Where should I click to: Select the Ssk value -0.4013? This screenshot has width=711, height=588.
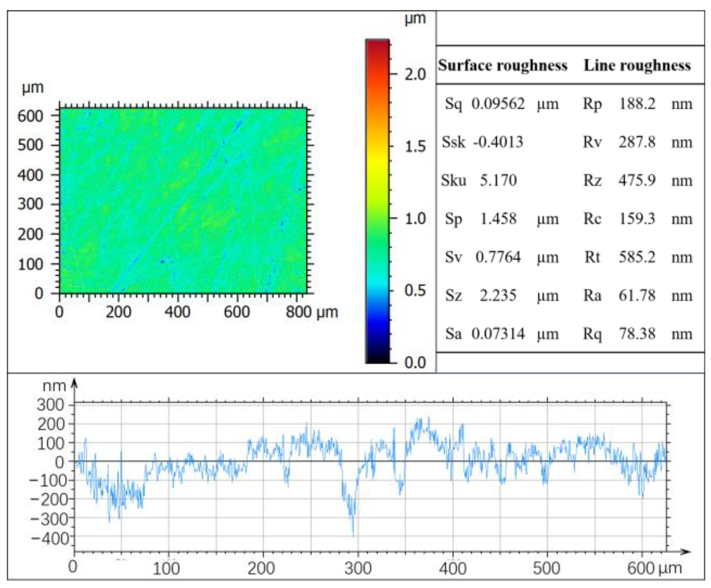click(x=496, y=142)
